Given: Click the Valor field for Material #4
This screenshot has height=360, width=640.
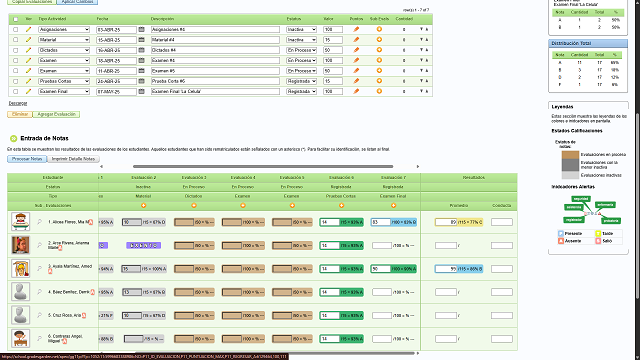Looking at the screenshot, I should [x=333, y=40].
